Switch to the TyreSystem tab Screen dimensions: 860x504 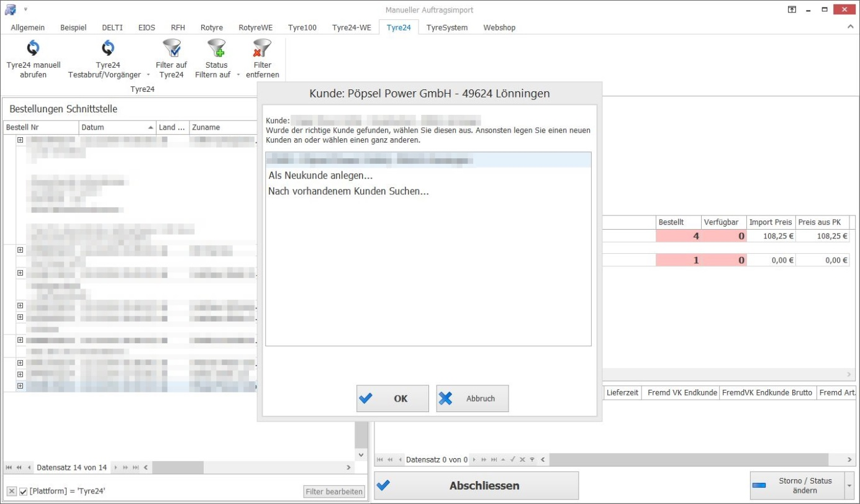click(447, 27)
